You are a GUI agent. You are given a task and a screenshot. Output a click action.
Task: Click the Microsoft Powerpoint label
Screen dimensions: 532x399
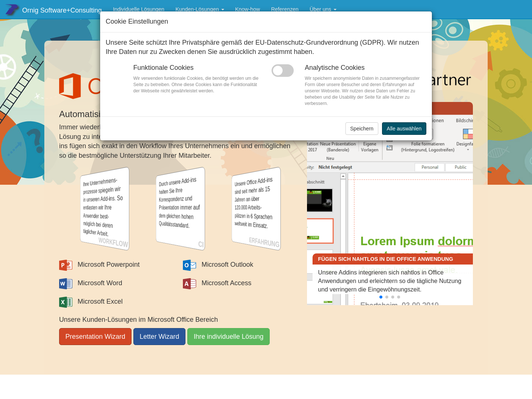click(109, 265)
